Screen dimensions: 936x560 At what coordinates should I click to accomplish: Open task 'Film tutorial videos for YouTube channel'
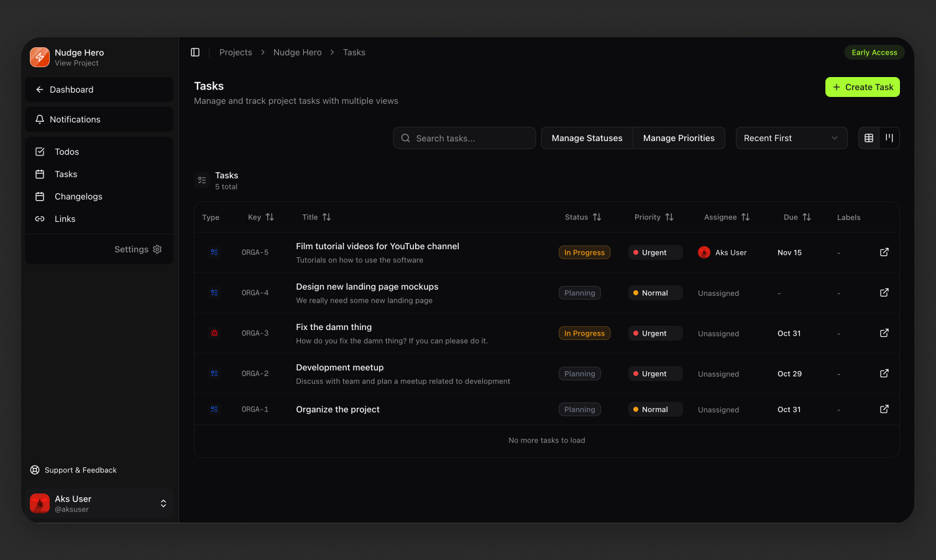(x=377, y=246)
